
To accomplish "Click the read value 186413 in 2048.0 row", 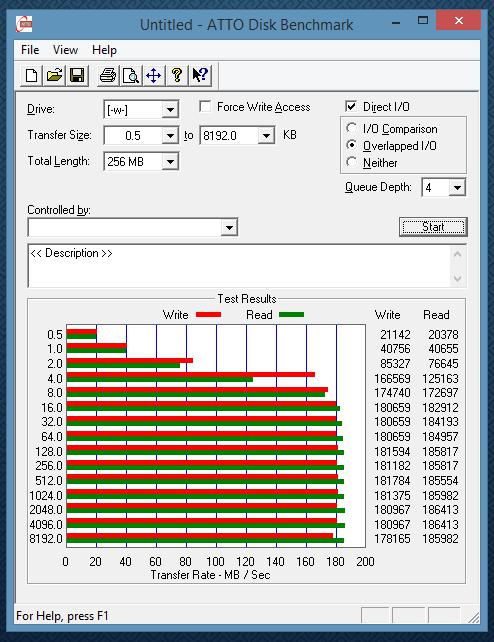I will [x=440, y=510].
